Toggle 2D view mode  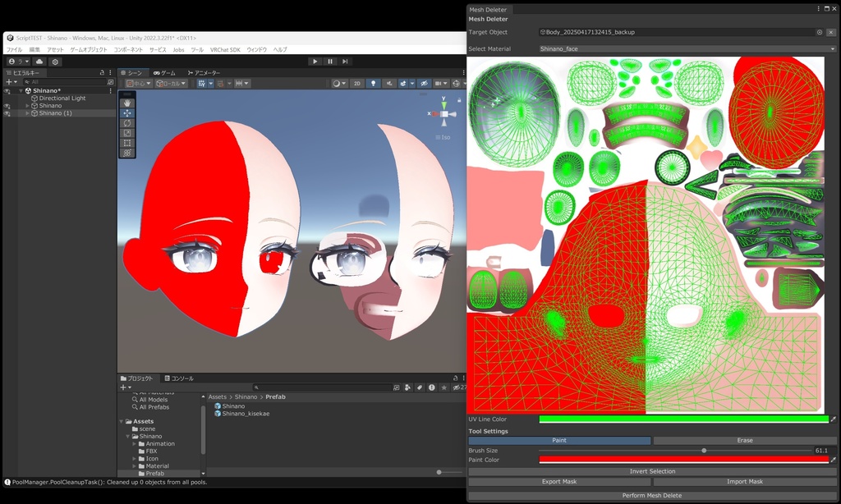point(356,84)
